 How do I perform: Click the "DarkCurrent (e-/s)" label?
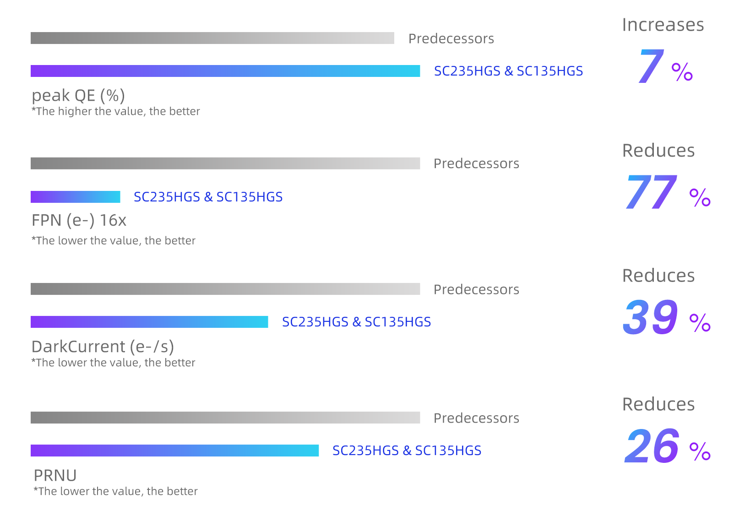click(103, 347)
